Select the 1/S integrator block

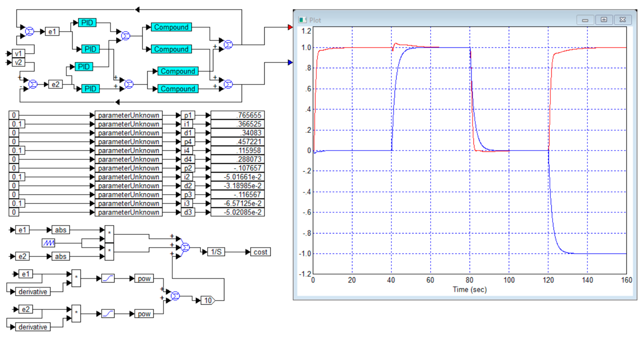216,252
